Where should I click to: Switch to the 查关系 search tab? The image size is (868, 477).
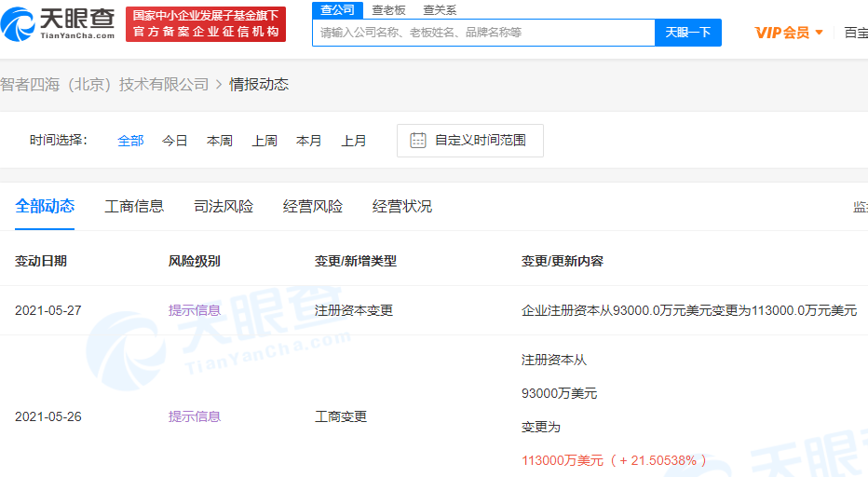tap(440, 9)
